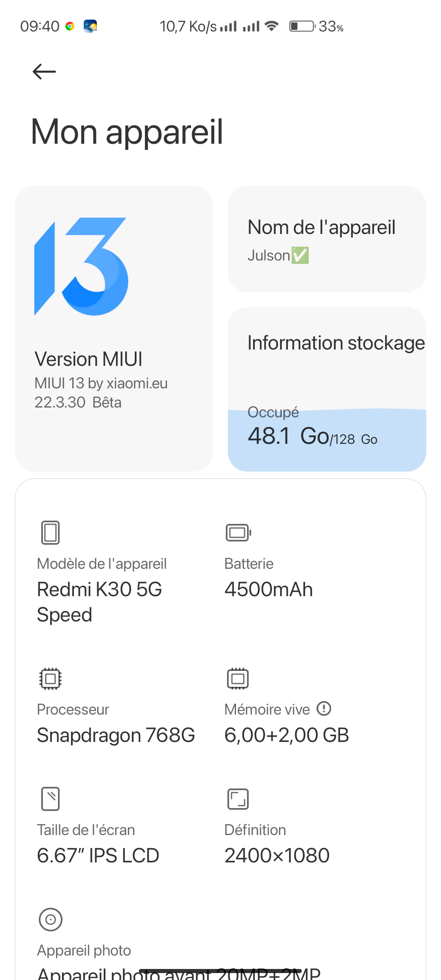Image resolution: width=441 pixels, height=980 pixels.
Task: Tap the weather app status bar icon
Action: 90,26
